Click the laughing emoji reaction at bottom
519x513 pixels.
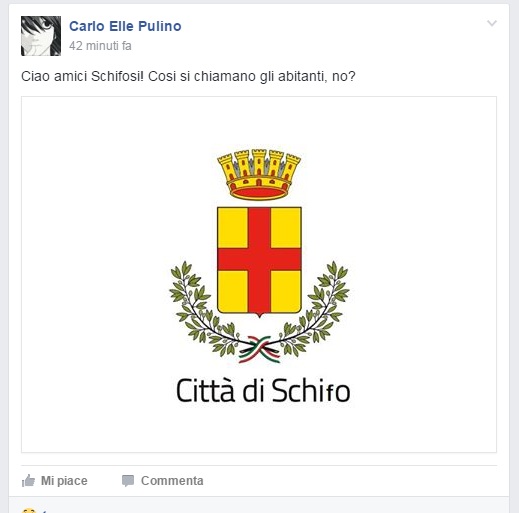click(29, 510)
